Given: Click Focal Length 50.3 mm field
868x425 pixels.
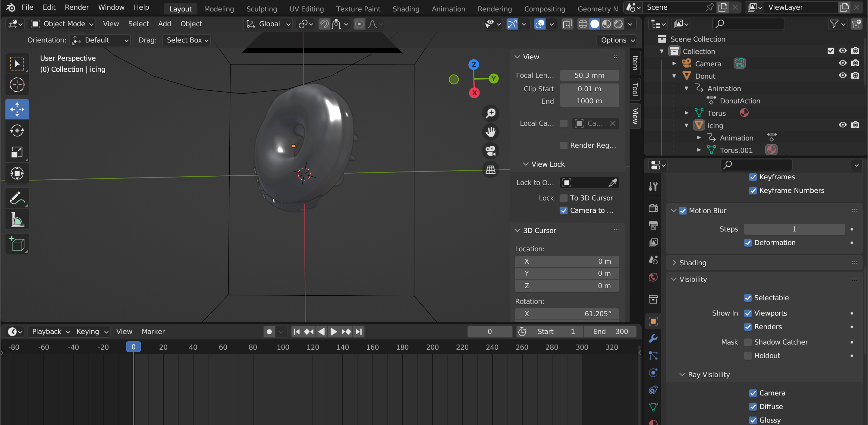Looking at the screenshot, I should click(x=589, y=75).
